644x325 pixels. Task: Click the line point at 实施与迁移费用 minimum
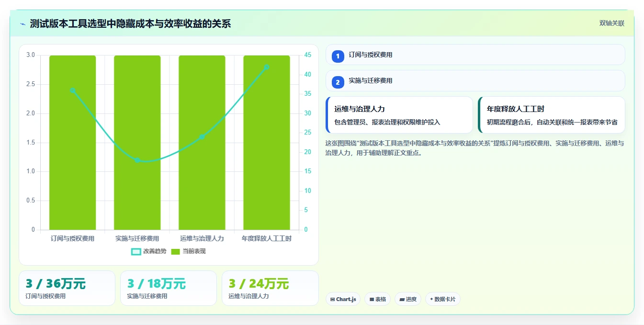137,160
